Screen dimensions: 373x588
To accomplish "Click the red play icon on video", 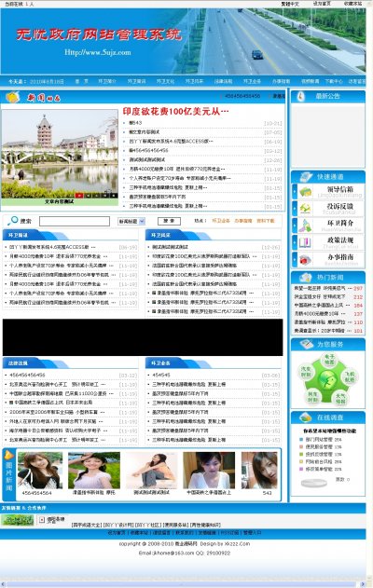I will click(x=79, y=196).
